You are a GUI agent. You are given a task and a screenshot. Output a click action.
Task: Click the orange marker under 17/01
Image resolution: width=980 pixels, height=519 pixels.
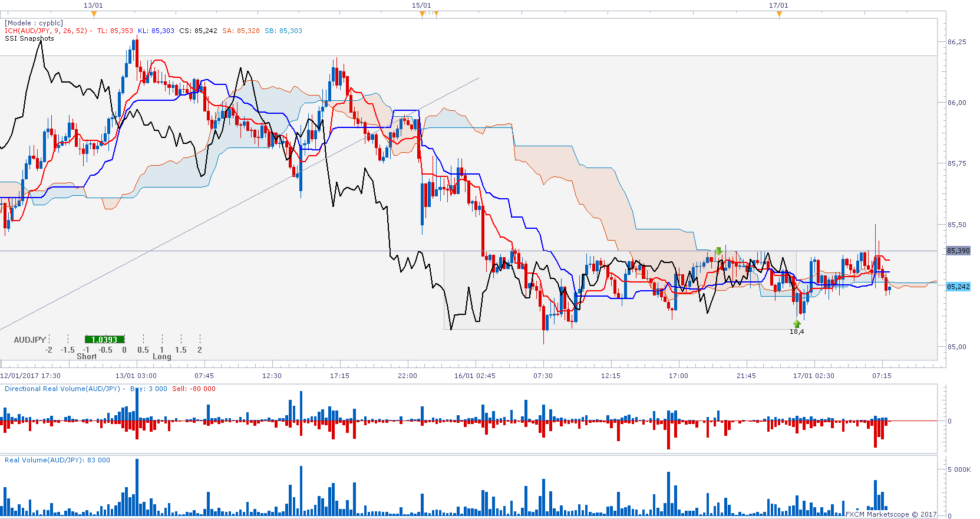(779, 14)
